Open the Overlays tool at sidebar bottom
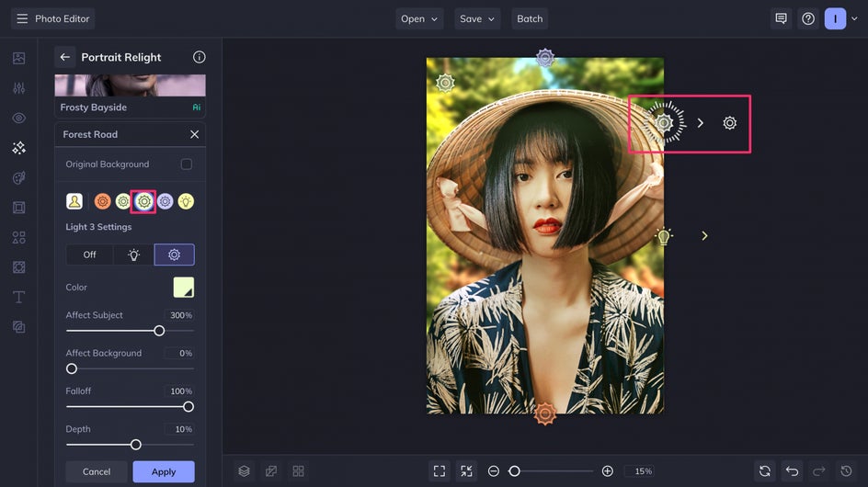868x487 pixels. 18,327
